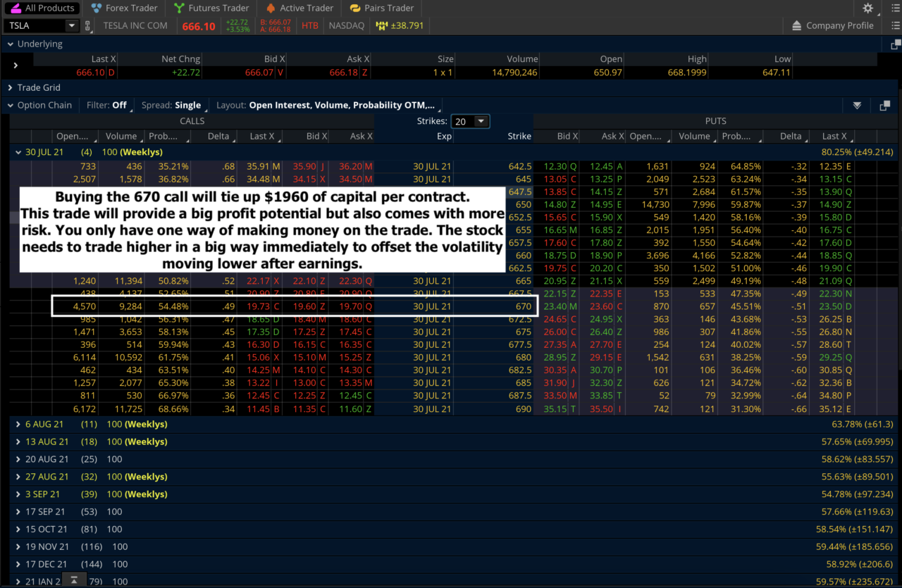Click the 665 call ask price 22.30
Image resolution: width=902 pixels, height=588 pixels.
350,281
